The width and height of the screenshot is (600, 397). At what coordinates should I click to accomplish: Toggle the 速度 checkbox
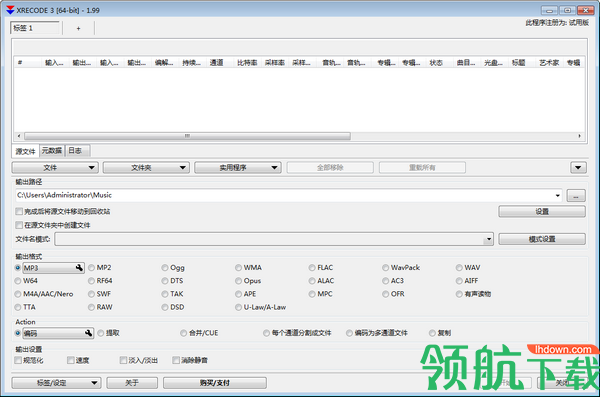click(x=70, y=360)
